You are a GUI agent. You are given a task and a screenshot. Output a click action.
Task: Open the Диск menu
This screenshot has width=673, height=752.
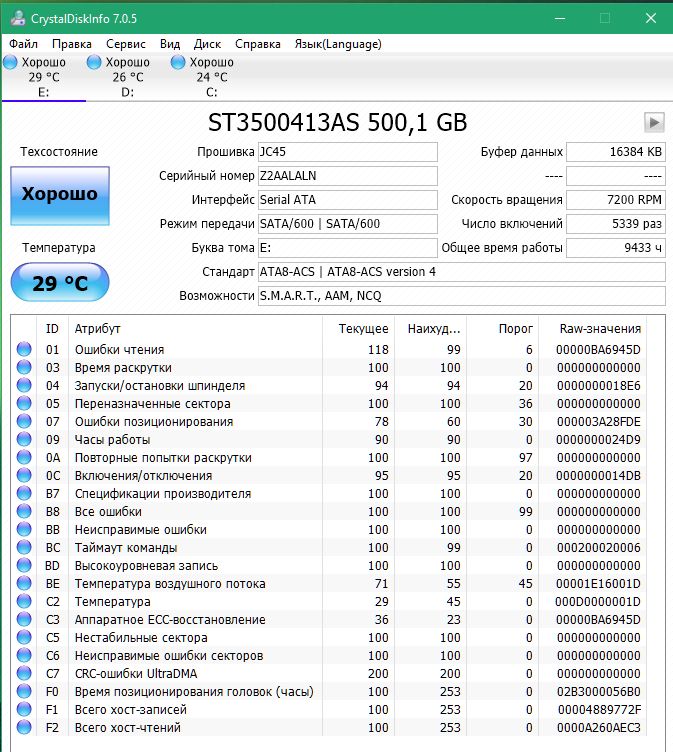pos(207,44)
